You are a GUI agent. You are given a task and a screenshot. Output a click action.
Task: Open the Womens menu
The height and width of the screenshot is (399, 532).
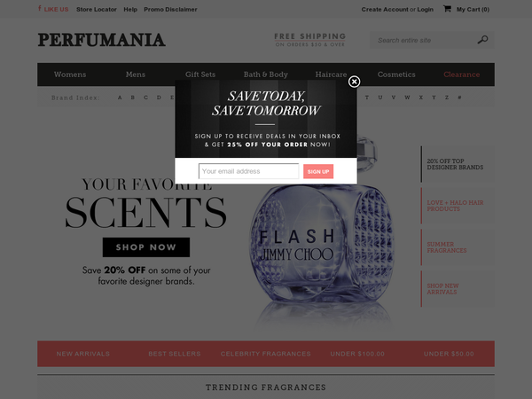tap(70, 74)
